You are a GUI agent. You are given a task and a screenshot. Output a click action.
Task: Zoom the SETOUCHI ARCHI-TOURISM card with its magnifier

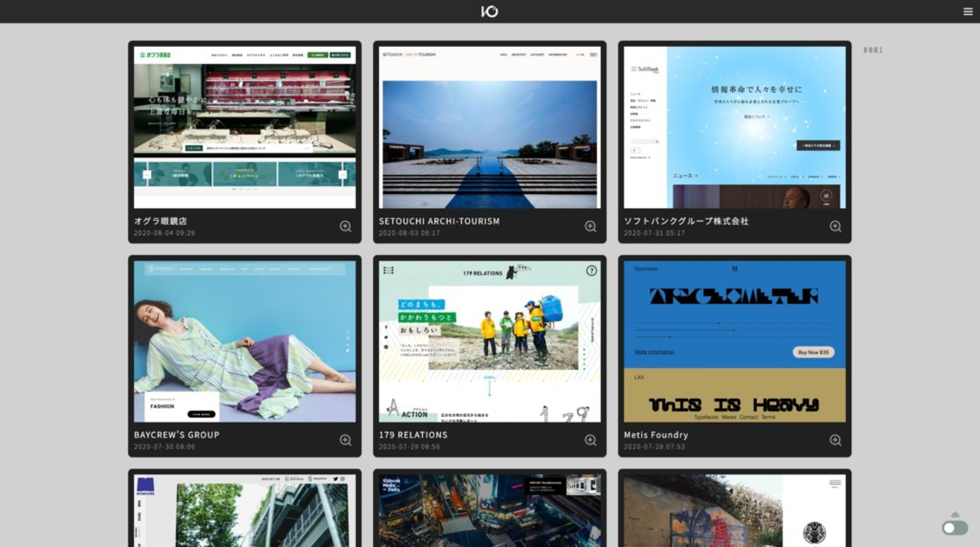591,227
